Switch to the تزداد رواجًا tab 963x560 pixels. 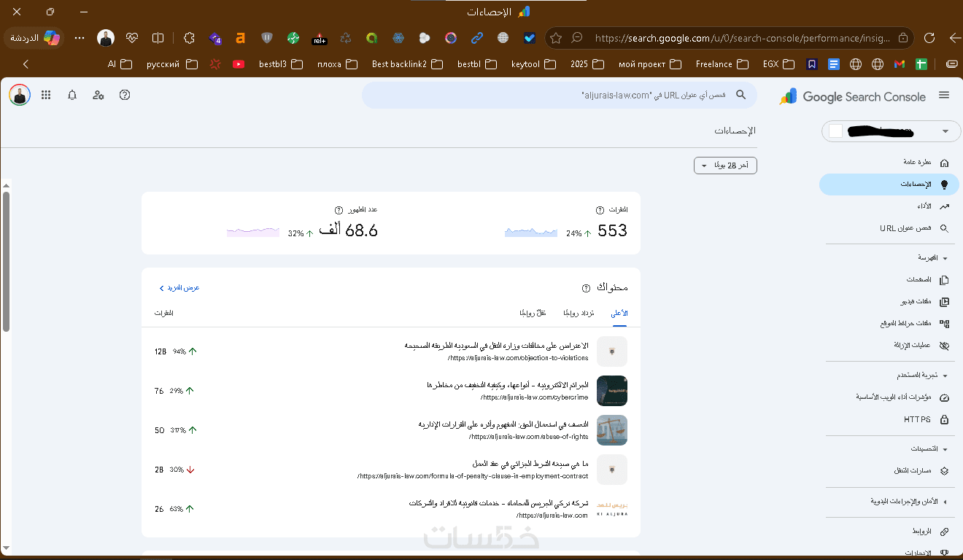(x=579, y=313)
